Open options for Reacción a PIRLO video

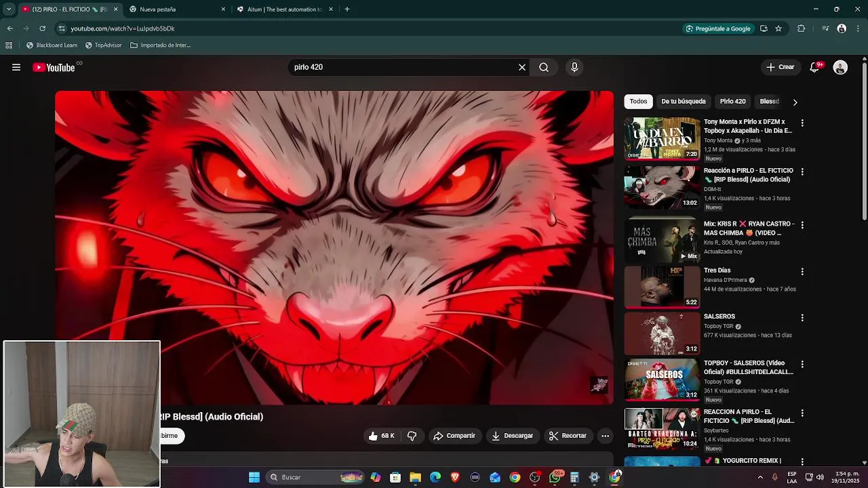802,171
